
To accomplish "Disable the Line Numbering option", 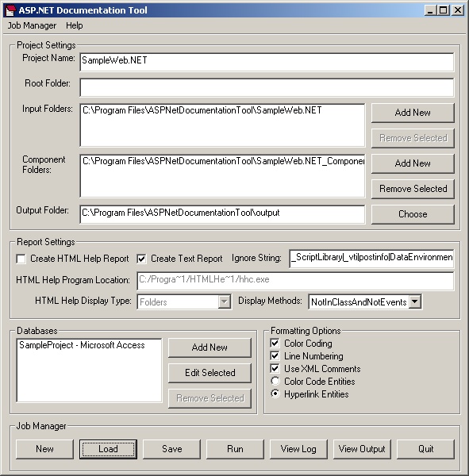I will click(x=275, y=355).
